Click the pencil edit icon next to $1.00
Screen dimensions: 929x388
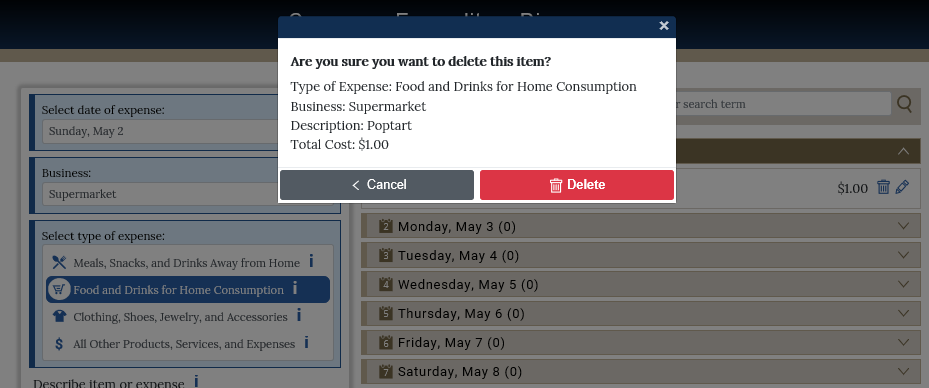(902, 187)
